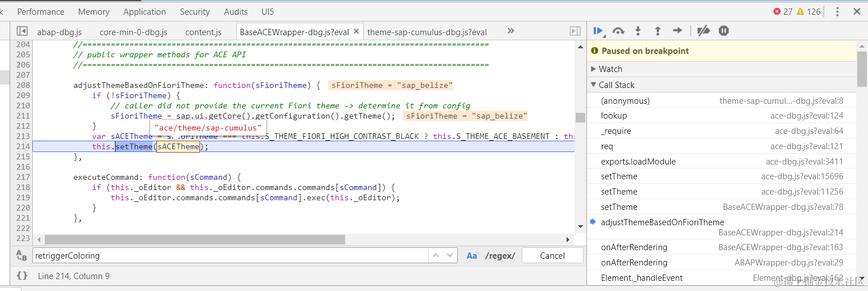Open the Security tab
Screen dimensions: 868x291
tap(195, 11)
